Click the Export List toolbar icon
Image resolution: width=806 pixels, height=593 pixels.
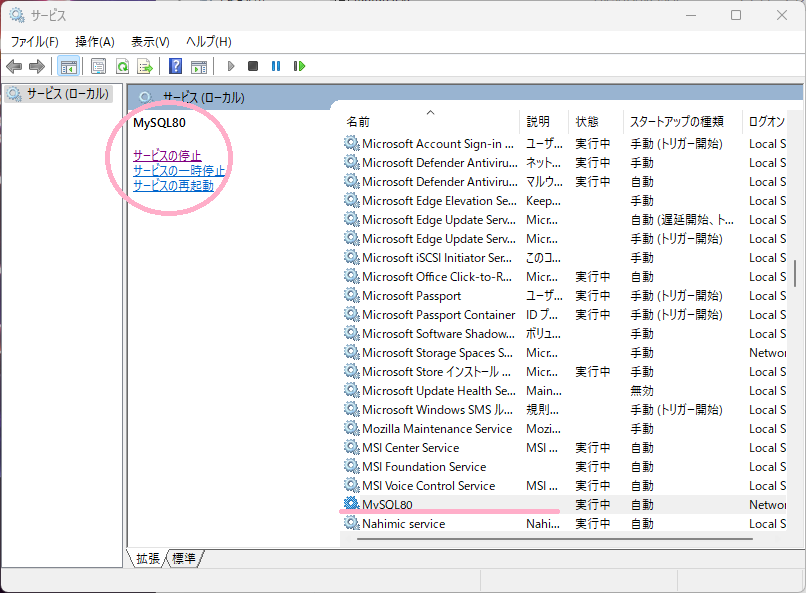pos(146,66)
